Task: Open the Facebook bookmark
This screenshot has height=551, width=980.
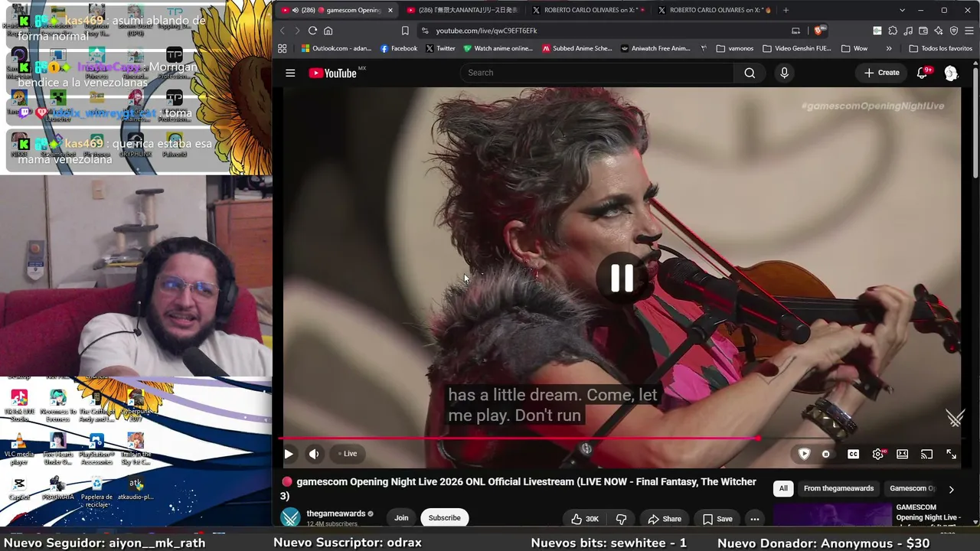Action: coord(399,48)
